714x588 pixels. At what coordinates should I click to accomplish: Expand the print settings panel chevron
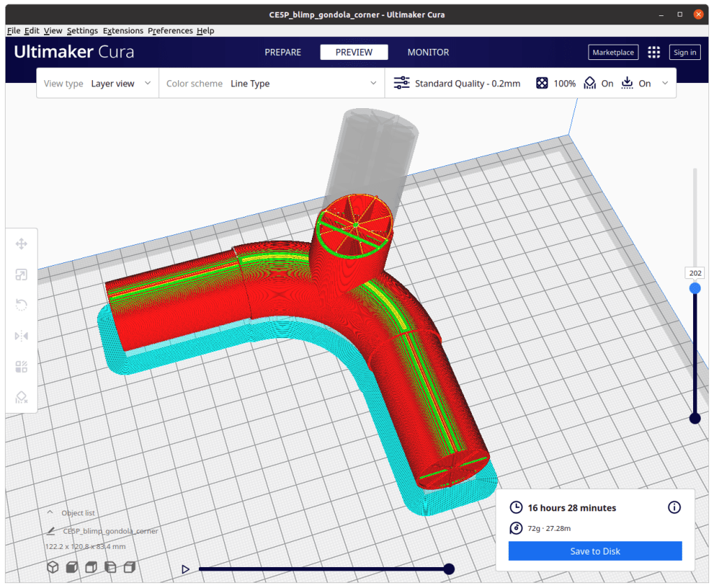[664, 84]
